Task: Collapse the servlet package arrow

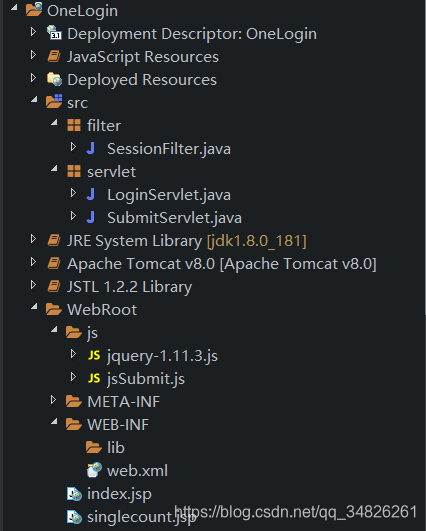Action: coord(54,169)
